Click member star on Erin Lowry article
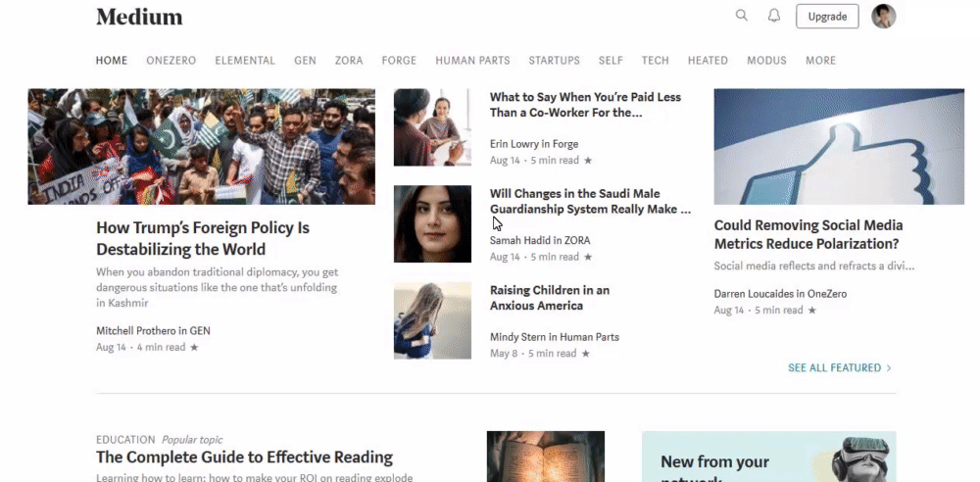 [x=588, y=160]
